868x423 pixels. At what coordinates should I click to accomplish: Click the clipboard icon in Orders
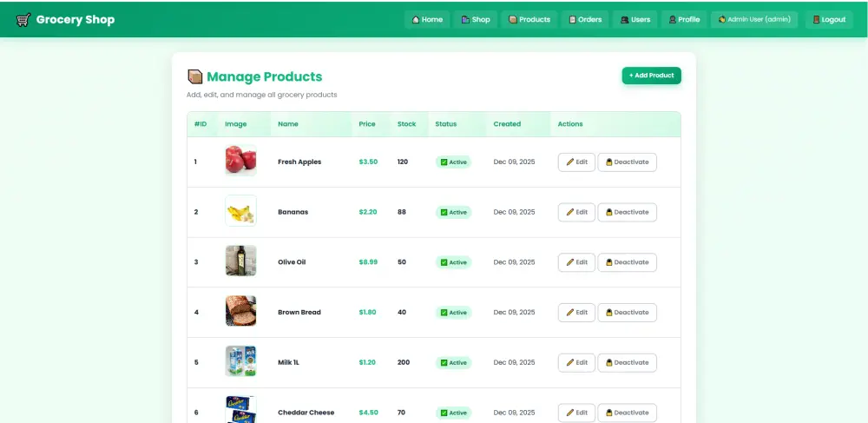[x=572, y=19]
